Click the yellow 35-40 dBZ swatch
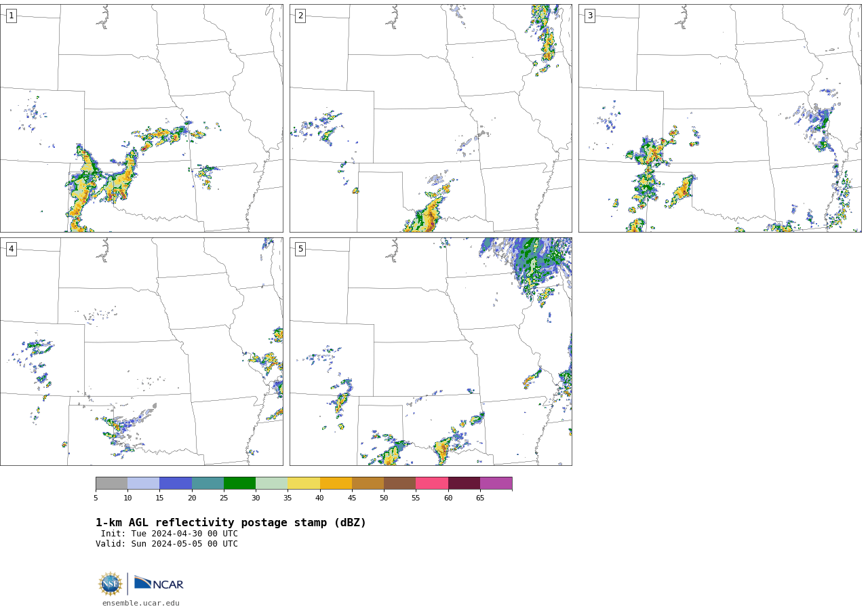 pyautogui.click(x=304, y=483)
